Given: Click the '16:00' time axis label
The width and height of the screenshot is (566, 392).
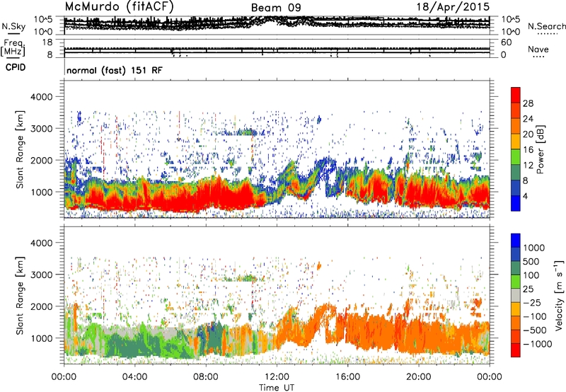Looking at the screenshot, I should (347, 377).
